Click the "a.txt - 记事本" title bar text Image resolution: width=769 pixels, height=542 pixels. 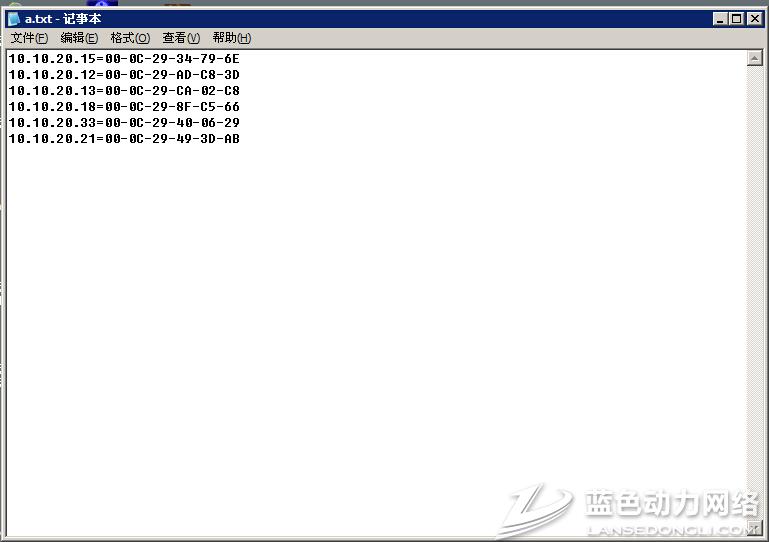click(62, 19)
